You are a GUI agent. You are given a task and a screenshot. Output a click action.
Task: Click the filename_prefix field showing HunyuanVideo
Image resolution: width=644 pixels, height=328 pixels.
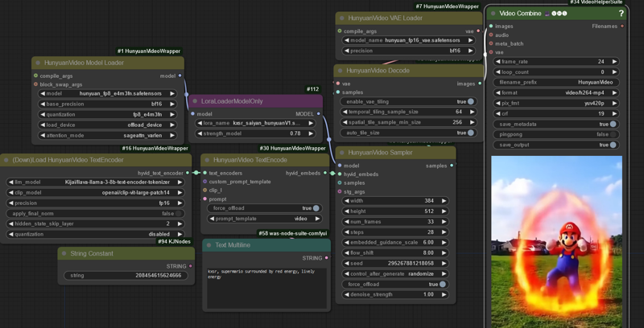tap(556, 83)
